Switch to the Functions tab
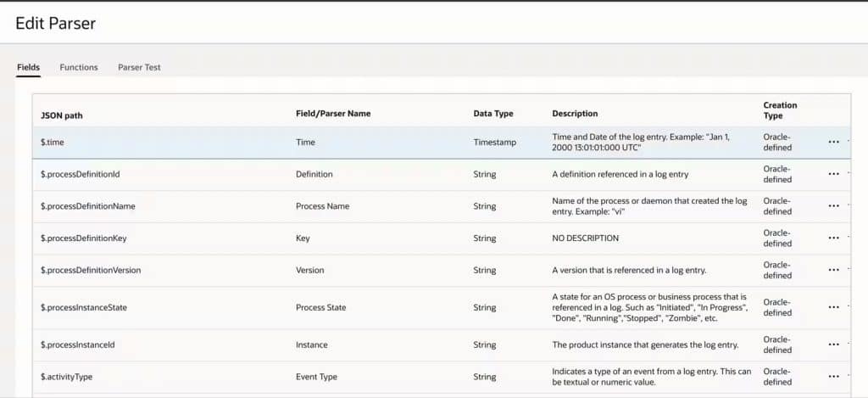The image size is (868, 398). tap(79, 67)
